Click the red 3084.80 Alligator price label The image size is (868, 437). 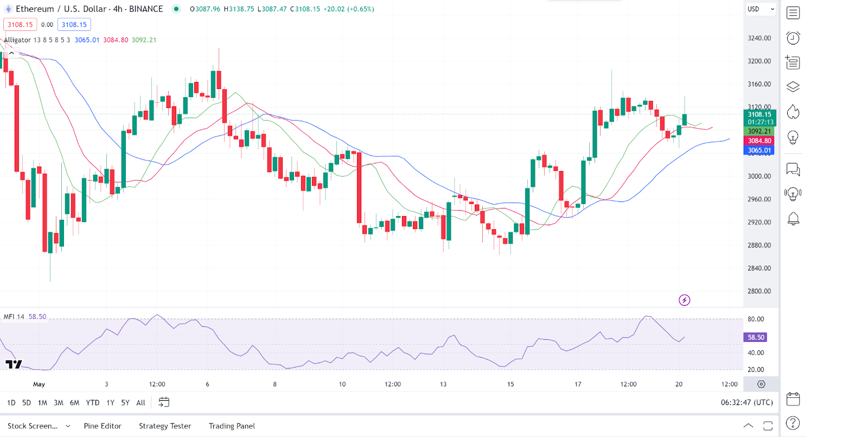tap(759, 141)
